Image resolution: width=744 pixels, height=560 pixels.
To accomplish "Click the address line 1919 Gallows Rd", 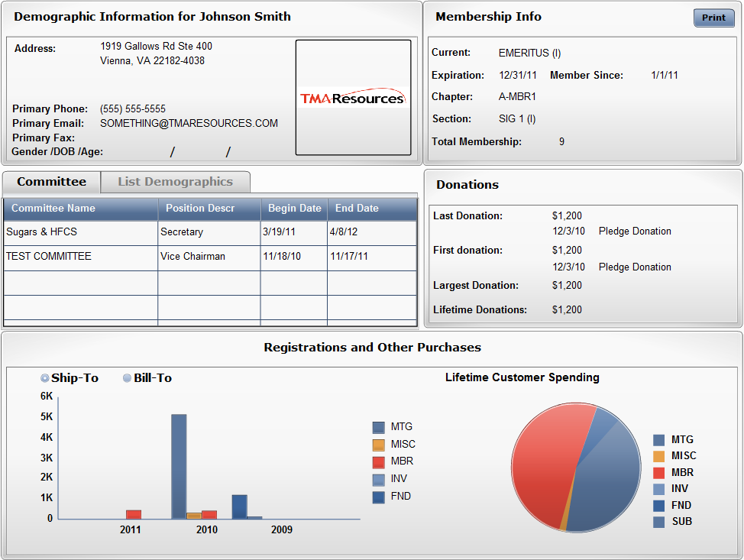I will pos(156,47).
